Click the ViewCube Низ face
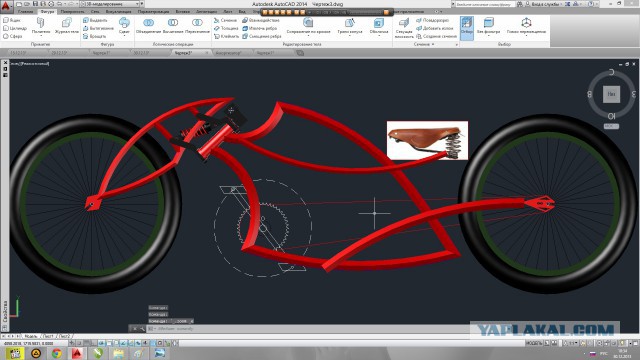This screenshot has width=640, height=360. click(x=611, y=94)
